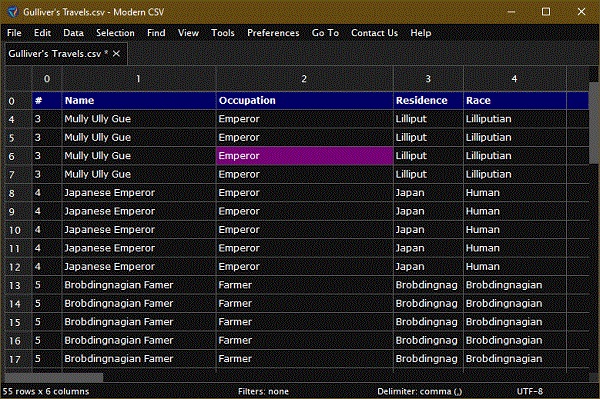Screen dimensions: 600x399
Task: Click 'Human' in row 10
Action: coord(514,230)
